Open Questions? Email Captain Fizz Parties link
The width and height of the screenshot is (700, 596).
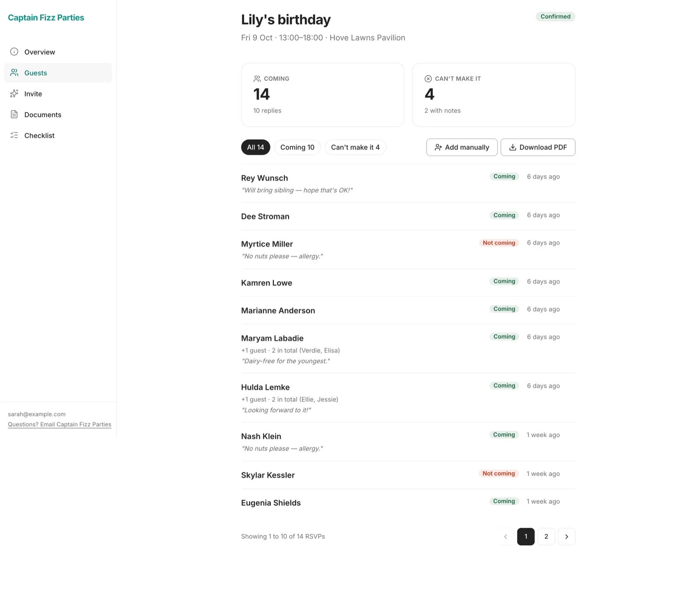pos(59,425)
